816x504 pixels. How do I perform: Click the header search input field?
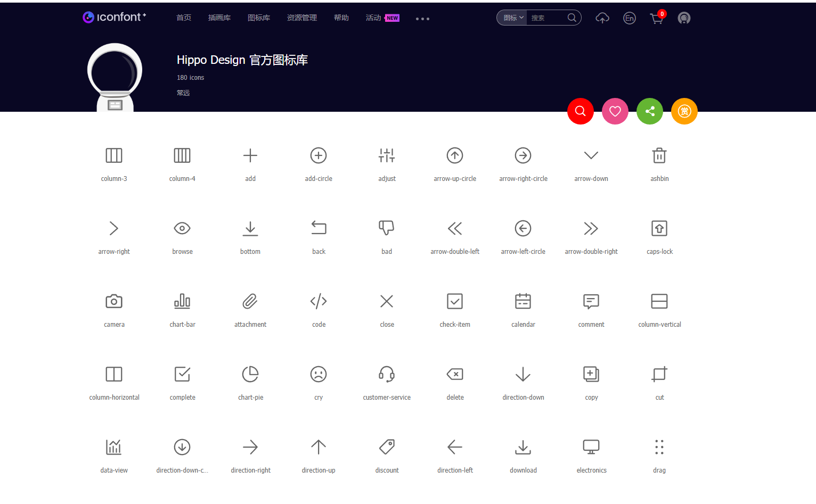click(x=548, y=18)
